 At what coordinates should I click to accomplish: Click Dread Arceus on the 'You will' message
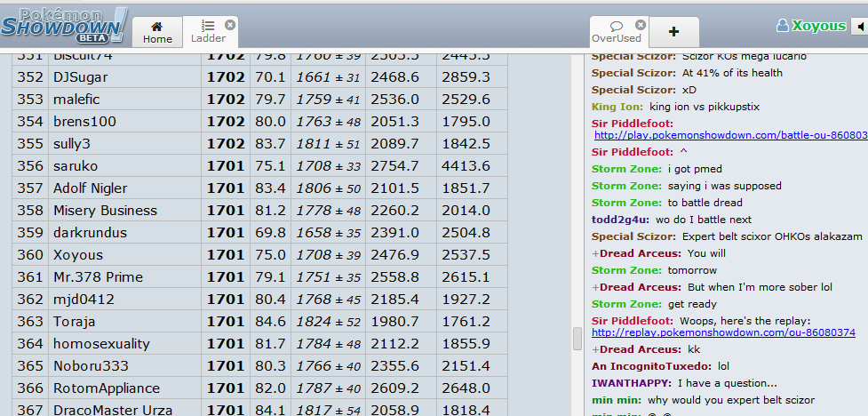point(640,253)
